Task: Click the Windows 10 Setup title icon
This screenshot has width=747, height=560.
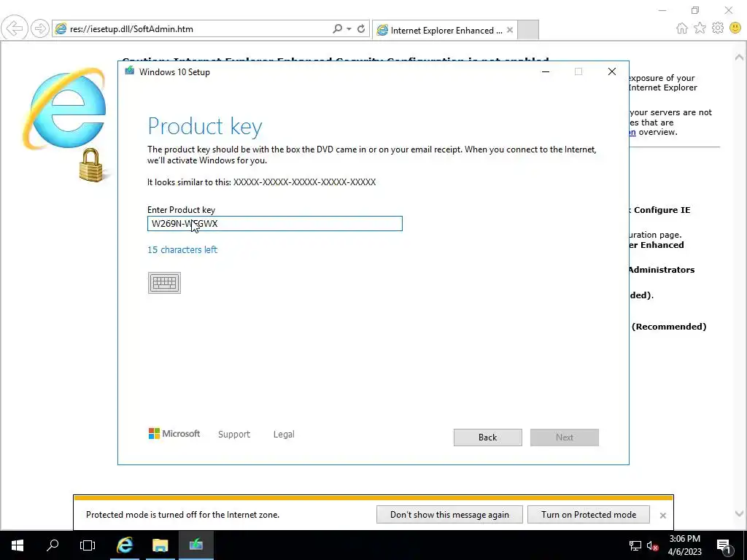Action: click(129, 71)
